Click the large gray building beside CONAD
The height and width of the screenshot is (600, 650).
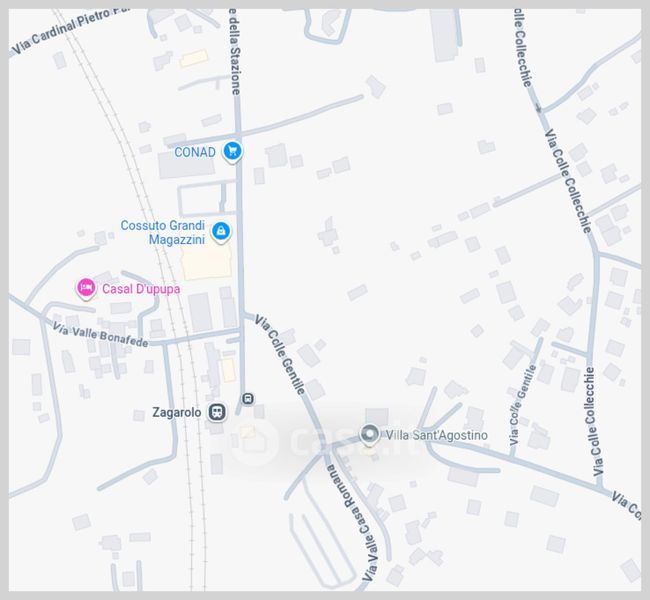186,165
